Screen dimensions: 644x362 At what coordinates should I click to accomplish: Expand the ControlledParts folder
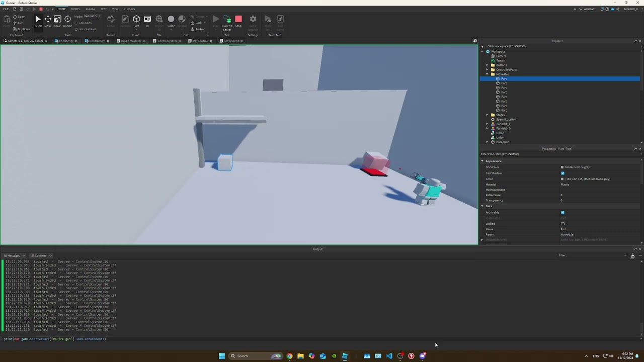coord(487,70)
